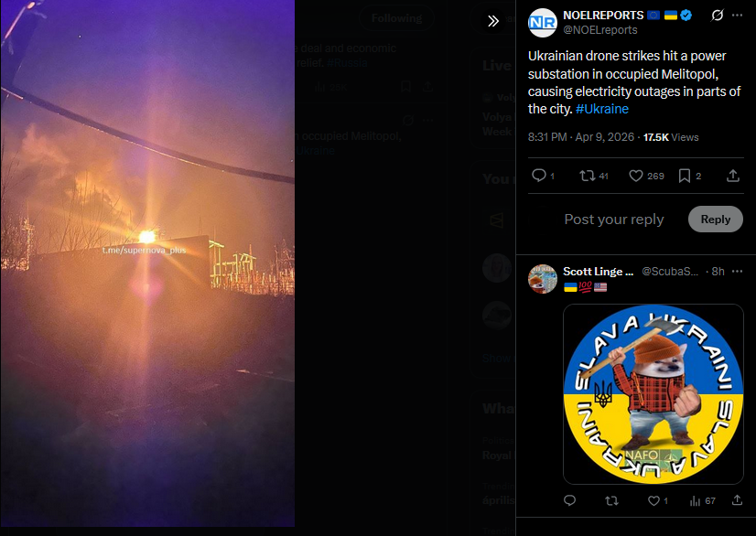
Task: Open the @NOELreports handle link
Action: point(599,30)
